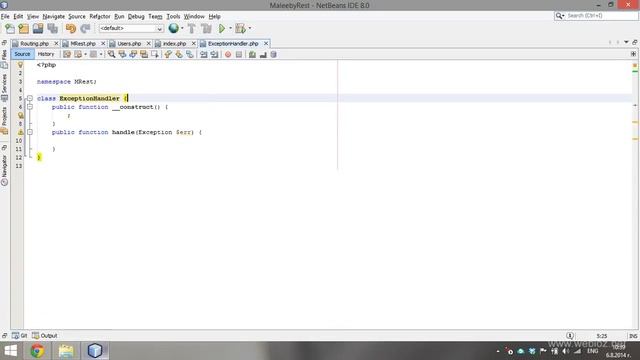Click the warning glyph on line 9
This screenshot has height=360, width=640.
[20, 132]
